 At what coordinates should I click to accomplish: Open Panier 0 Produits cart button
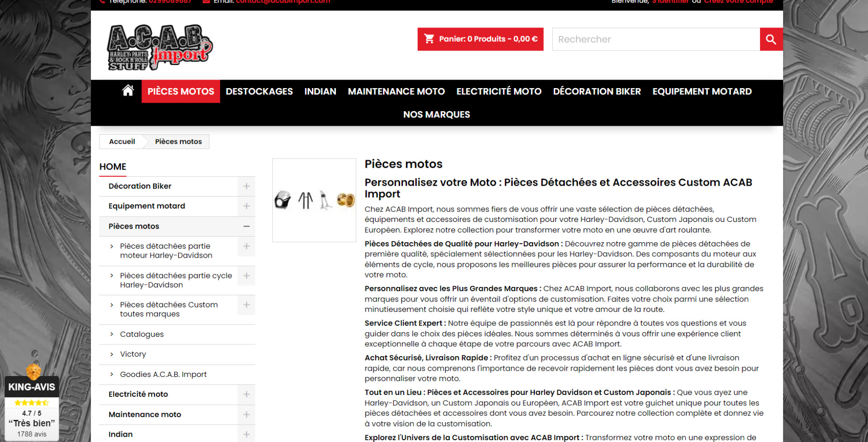coord(481,39)
